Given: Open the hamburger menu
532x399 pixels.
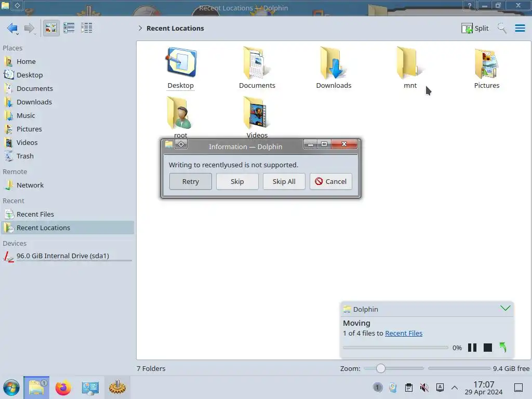Looking at the screenshot, I should [520, 28].
